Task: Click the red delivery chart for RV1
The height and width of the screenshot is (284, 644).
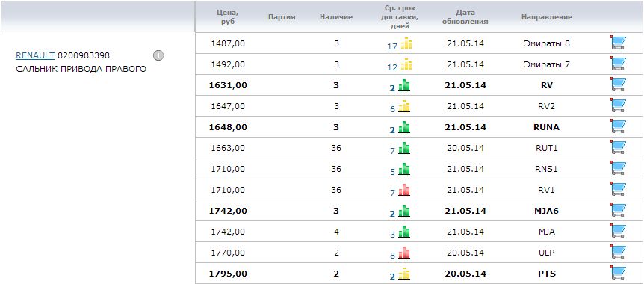Action: click(x=404, y=190)
